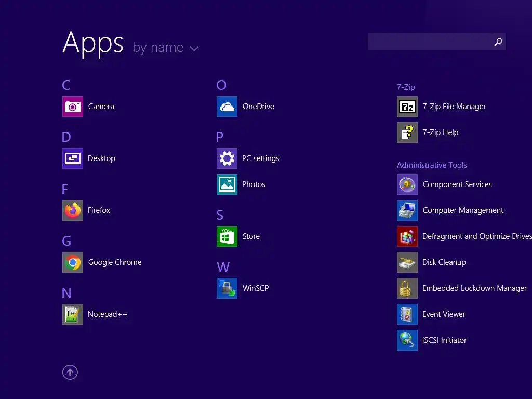The width and height of the screenshot is (532, 399).
Task: Open the OneDrive cloud icon
Action: (x=227, y=107)
